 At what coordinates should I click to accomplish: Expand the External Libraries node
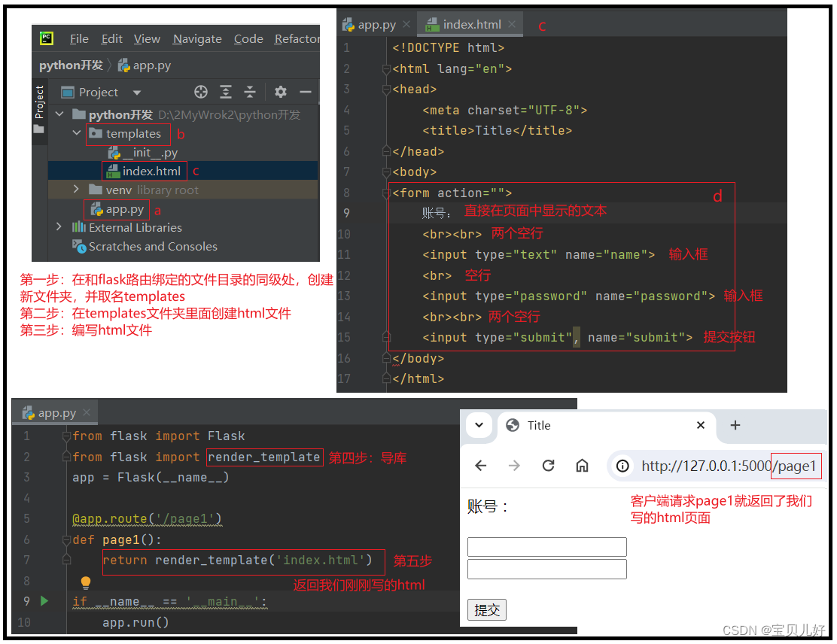(59, 226)
